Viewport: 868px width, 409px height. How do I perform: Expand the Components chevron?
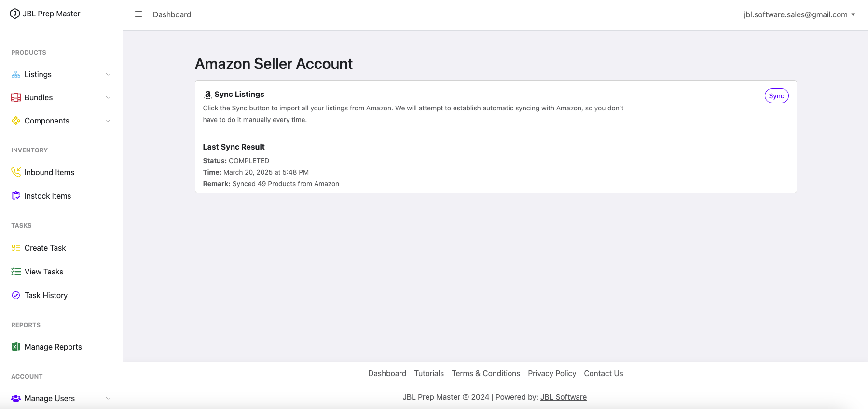point(108,121)
